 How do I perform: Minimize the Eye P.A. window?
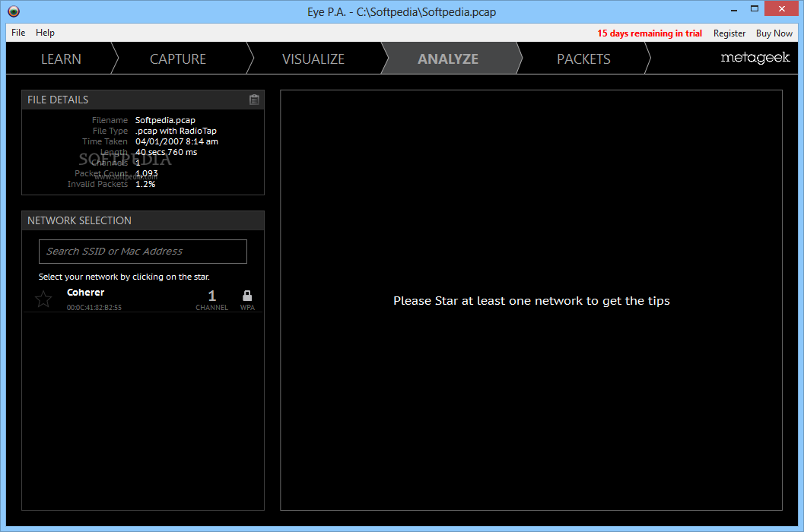click(x=734, y=9)
